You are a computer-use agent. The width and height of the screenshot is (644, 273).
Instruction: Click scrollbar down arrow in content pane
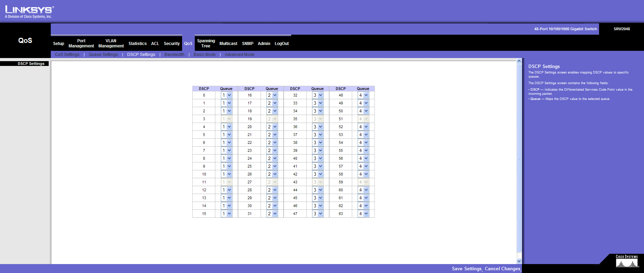pyautogui.click(x=519, y=261)
